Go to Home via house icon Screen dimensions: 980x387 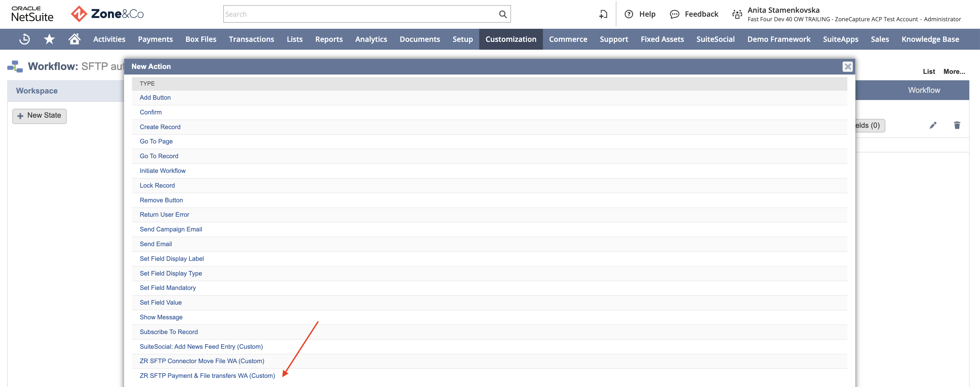pos(74,39)
